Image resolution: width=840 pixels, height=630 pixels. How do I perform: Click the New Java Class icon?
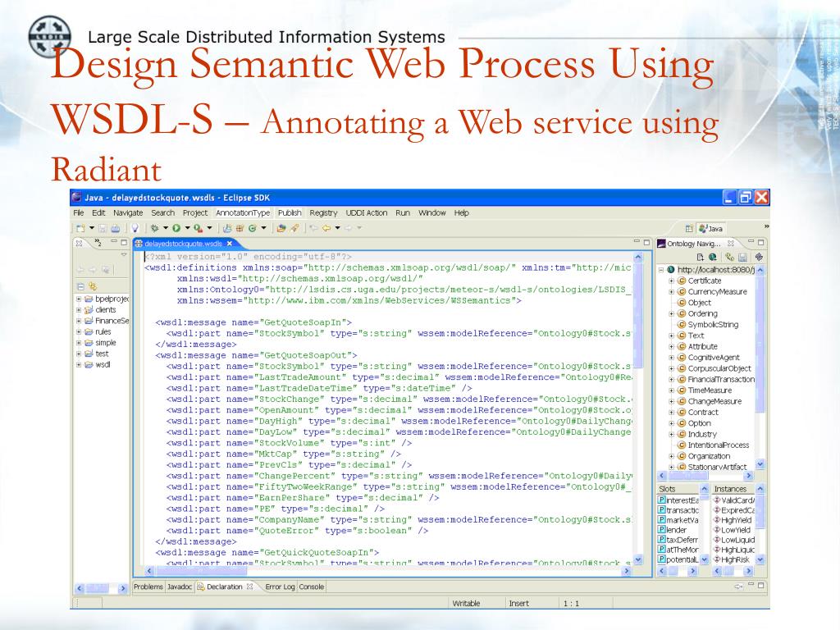pos(251,228)
